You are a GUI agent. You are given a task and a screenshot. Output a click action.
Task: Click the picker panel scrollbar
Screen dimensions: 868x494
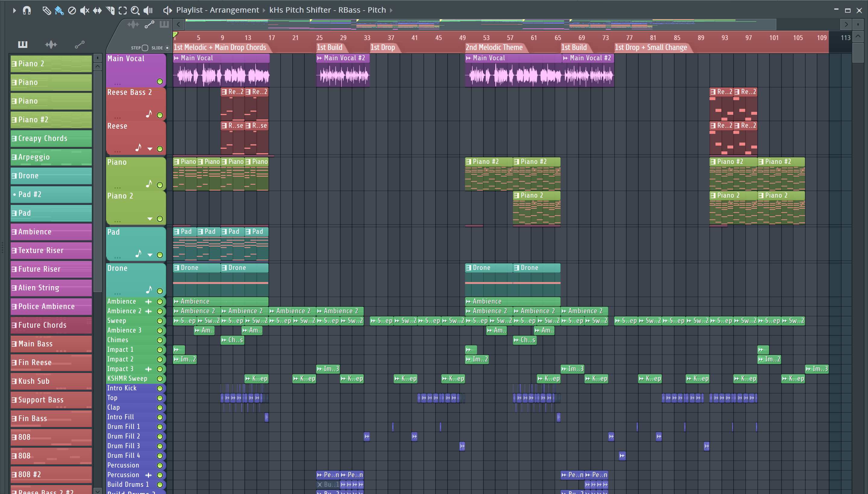(x=97, y=182)
